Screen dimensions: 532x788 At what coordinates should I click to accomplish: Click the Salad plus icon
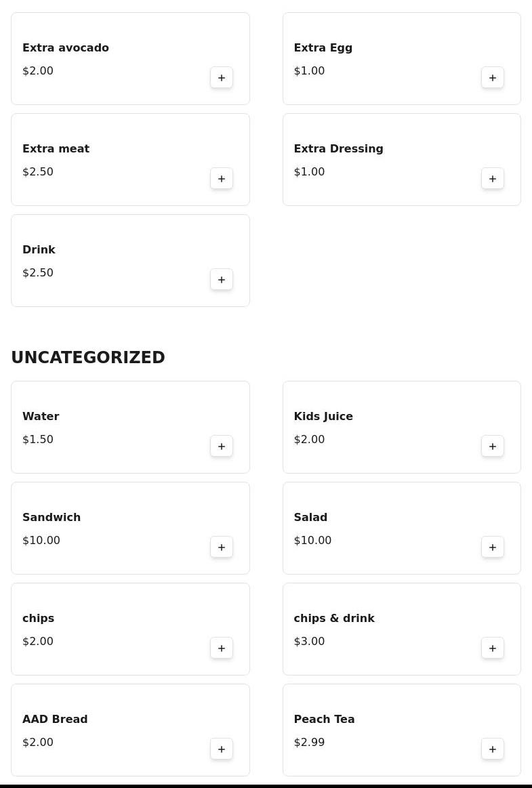pyautogui.click(x=493, y=547)
